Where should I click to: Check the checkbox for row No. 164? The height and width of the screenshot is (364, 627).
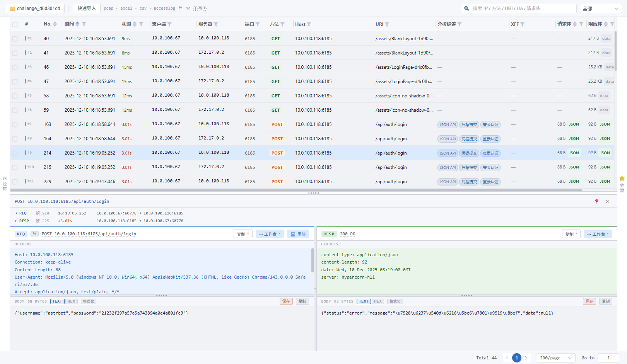(x=15, y=139)
